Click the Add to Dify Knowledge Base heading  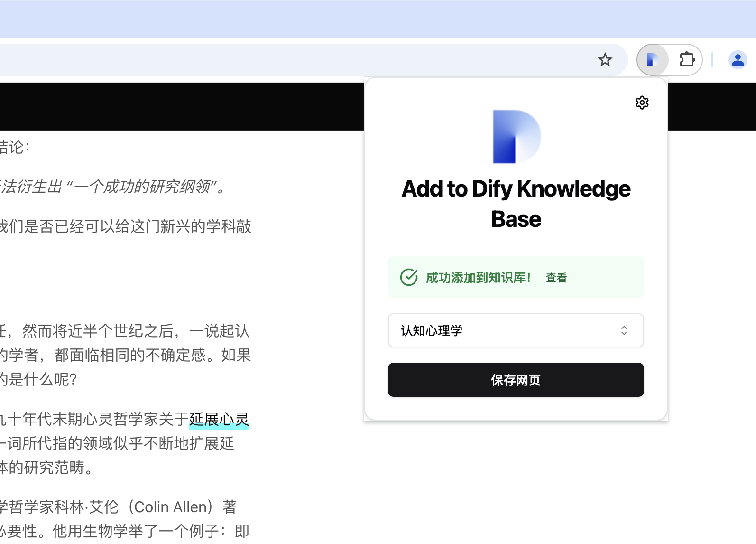click(x=516, y=204)
